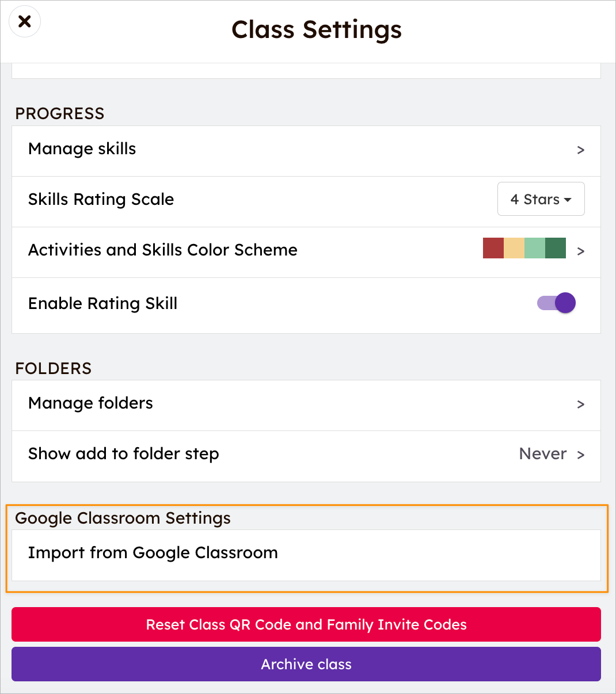Click Archive class
The image size is (616, 694).
pos(306,664)
